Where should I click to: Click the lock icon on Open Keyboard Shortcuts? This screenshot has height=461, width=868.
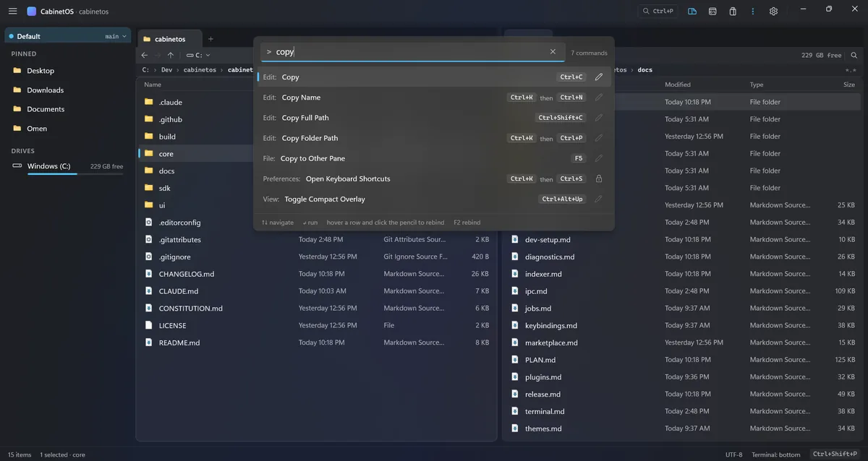click(x=599, y=178)
